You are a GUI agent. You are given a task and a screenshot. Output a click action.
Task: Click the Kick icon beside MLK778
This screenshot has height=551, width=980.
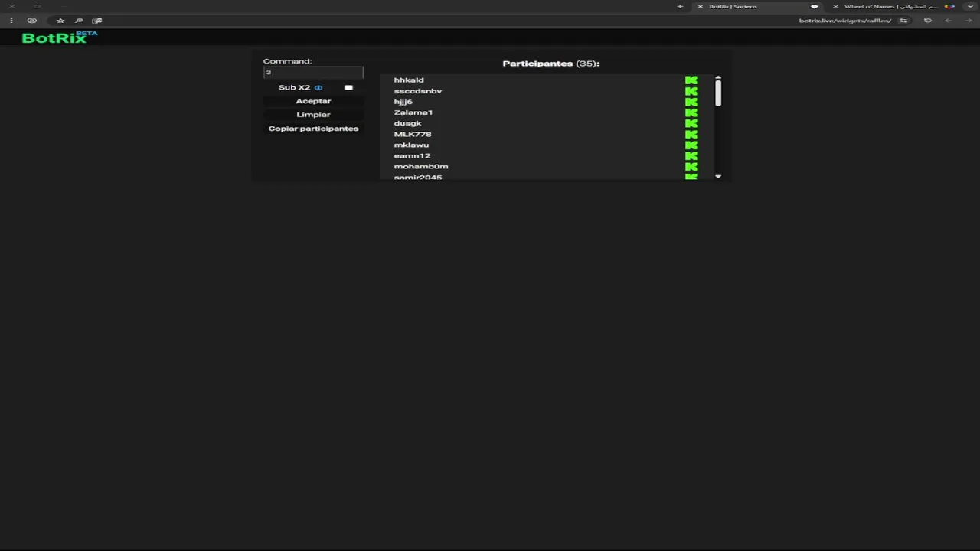(691, 134)
